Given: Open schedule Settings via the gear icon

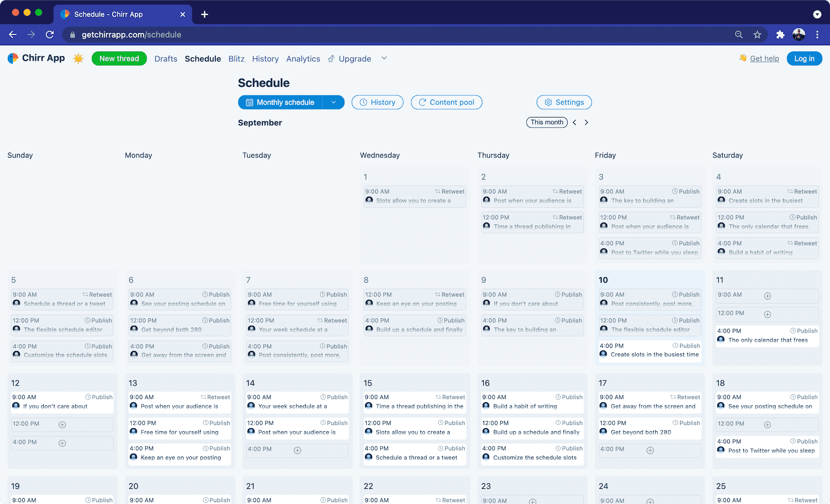Looking at the screenshot, I should tap(549, 102).
